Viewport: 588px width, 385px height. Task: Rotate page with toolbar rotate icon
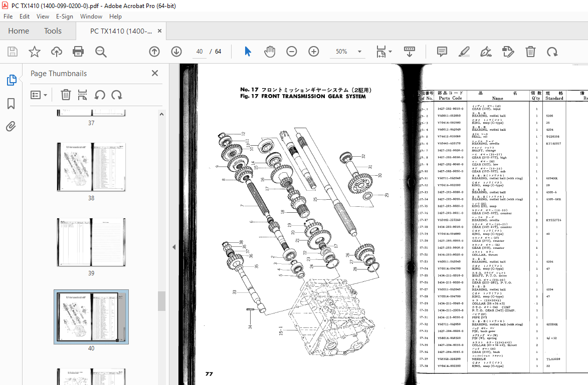click(552, 52)
